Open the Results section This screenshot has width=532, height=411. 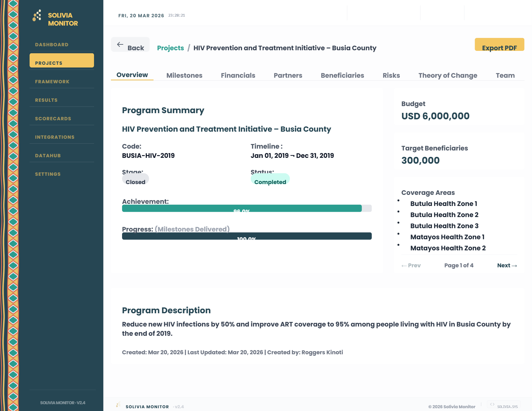46,100
